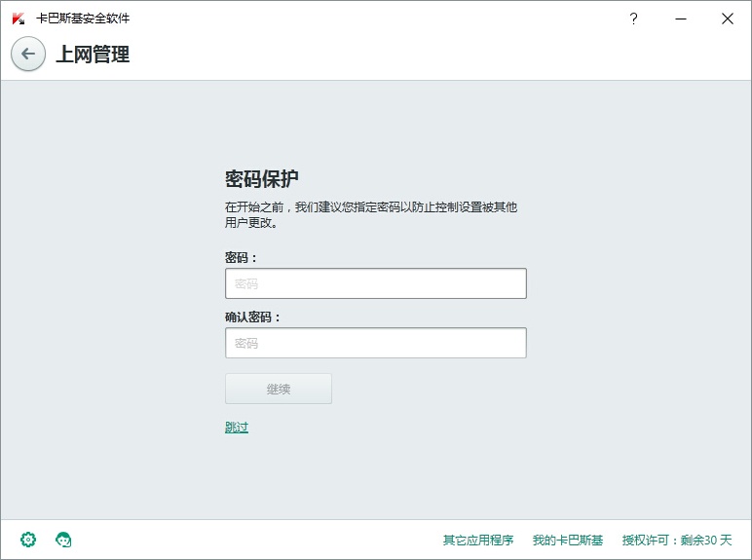The width and height of the screenshot is (752, 560).
Task: Click the 密码保护 heading
Action: [x=261, y=179]
